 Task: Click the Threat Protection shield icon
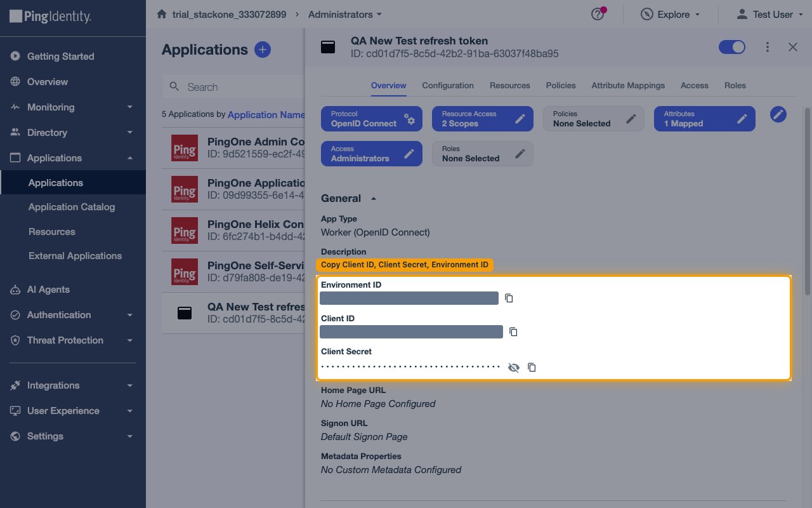[15, 340]
